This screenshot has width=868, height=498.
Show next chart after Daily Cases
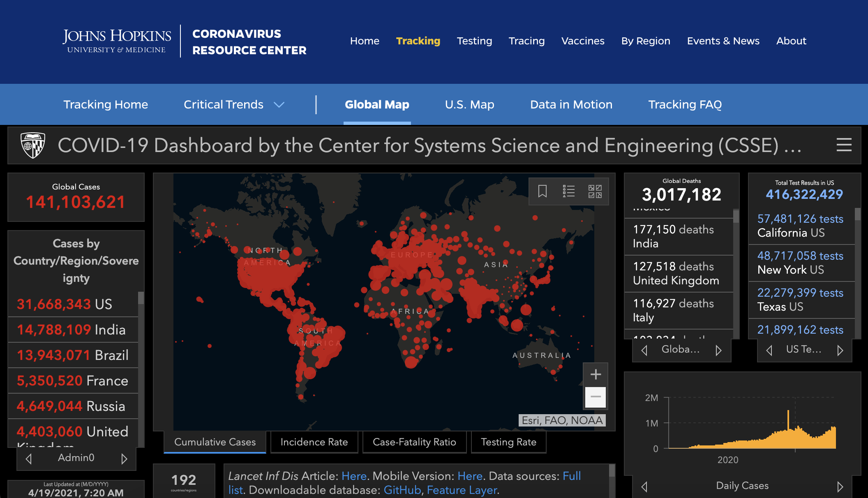pyautogui.click(x=840, y=486)
